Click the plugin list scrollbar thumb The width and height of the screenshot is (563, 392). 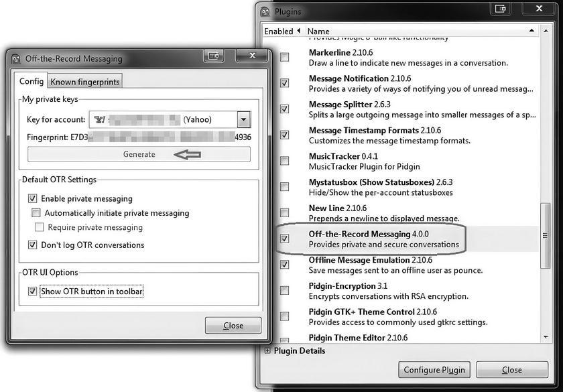pyautogui.click(x=546, y=235)
